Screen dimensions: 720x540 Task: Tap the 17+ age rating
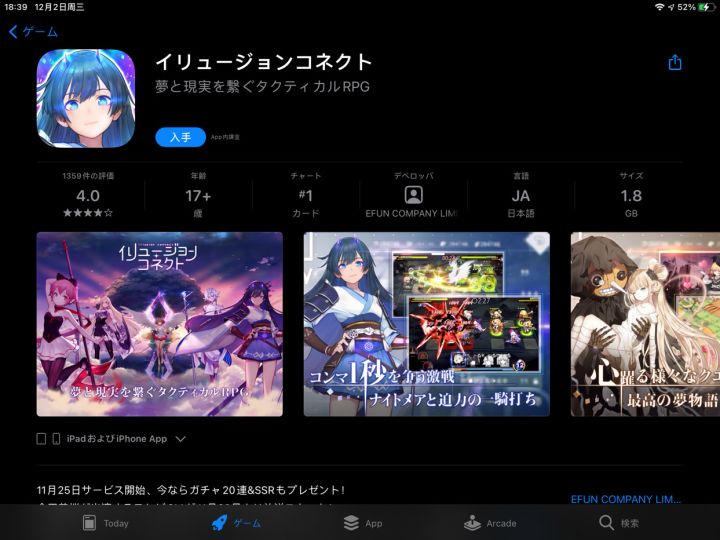coord(198,196)
